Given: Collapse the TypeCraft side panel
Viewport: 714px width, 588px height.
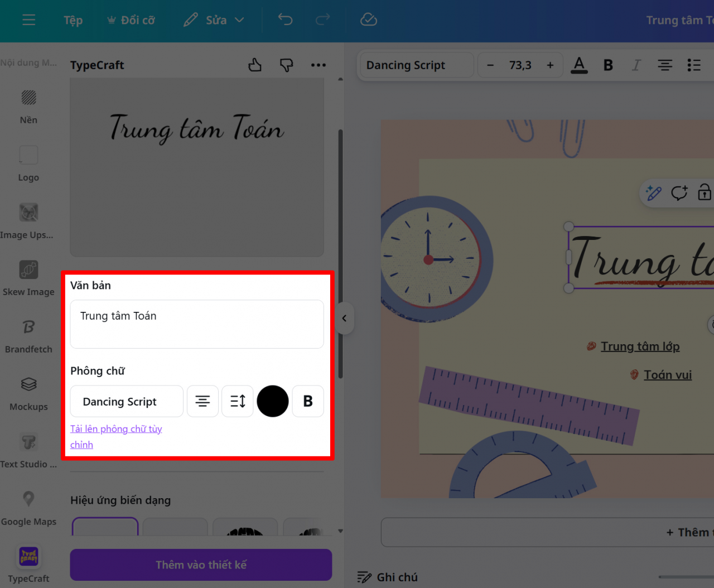Looking at the screenshot, I should tap(344, 318).
